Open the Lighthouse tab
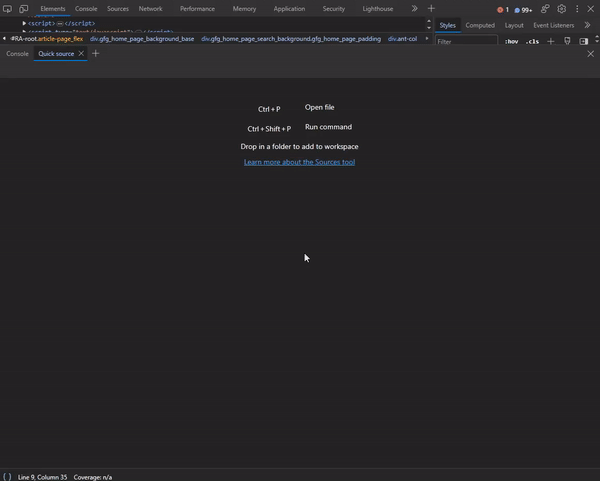The height and width of the screenshot is (481, 600). pyautogui.click(x=378, y=8)
